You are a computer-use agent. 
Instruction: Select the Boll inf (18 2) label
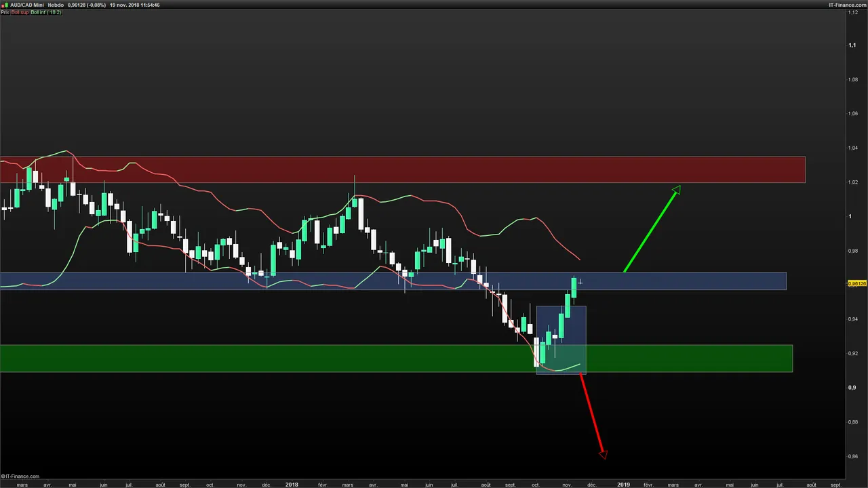pos(47,12)
